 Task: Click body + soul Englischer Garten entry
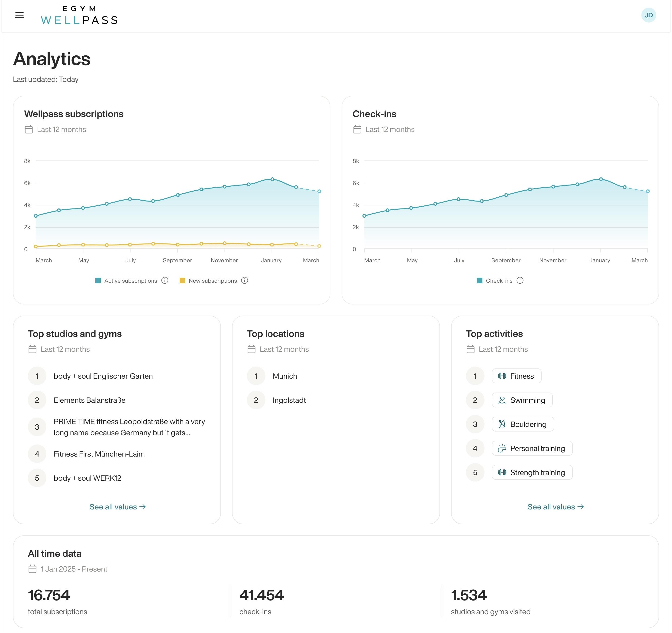point(103,376)
